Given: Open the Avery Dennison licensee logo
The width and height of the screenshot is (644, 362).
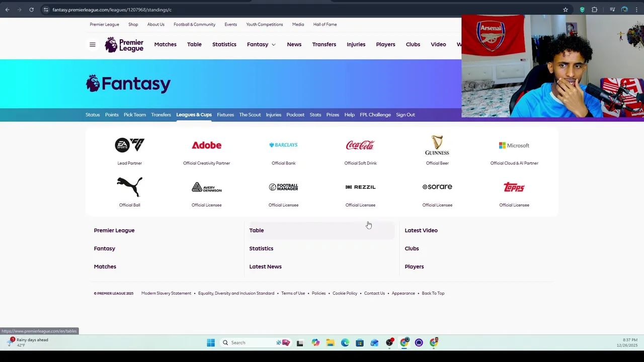Looking at the screenshot, I should coord(206,187).
